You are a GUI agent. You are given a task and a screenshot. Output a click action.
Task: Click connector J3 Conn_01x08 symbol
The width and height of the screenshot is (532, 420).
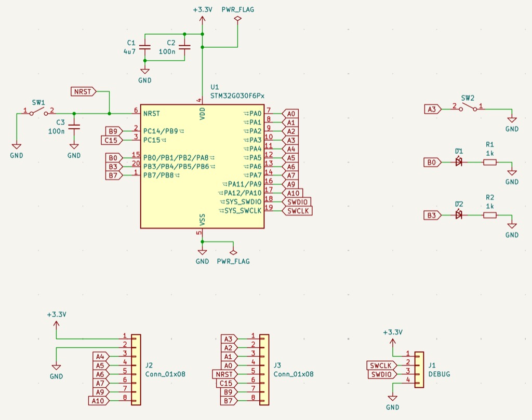(x=265, y=369)
